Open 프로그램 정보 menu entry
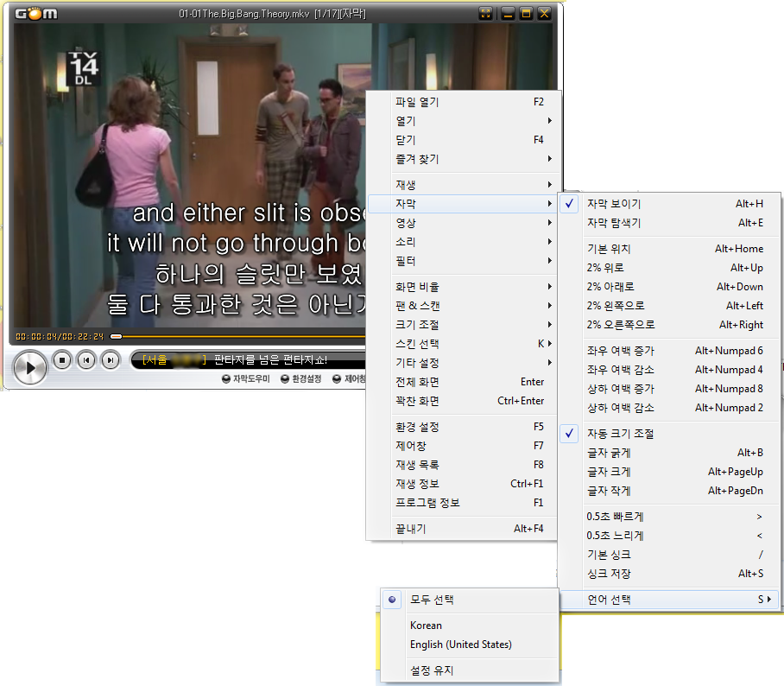This screenshot has height=686, width=784. click(x=463, y=503)
